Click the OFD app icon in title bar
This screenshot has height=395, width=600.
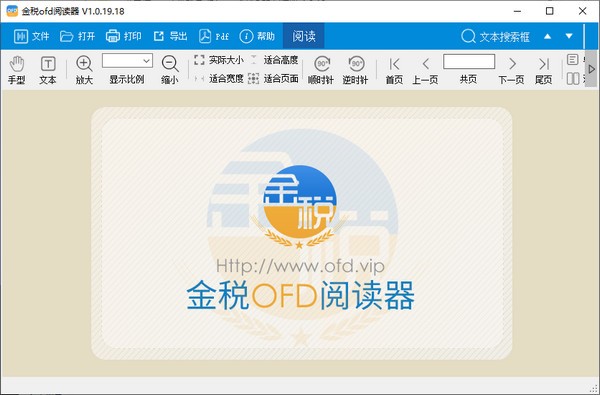(12, 11)
